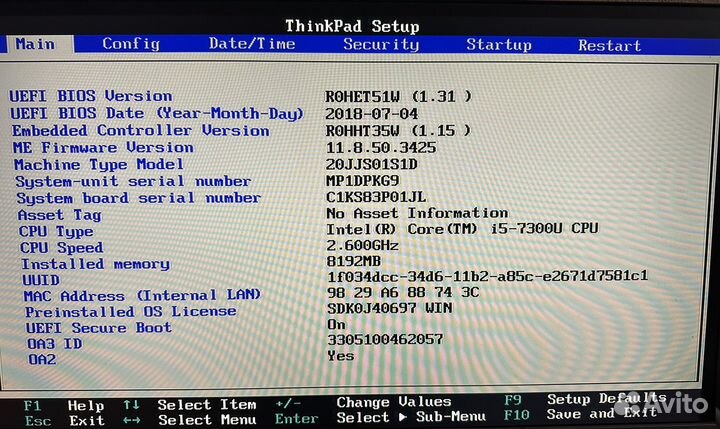Click the UUID value starting 1f034dcc
Image resolution: width=720 pixels, height=429 pixels.
click(488, 276)
